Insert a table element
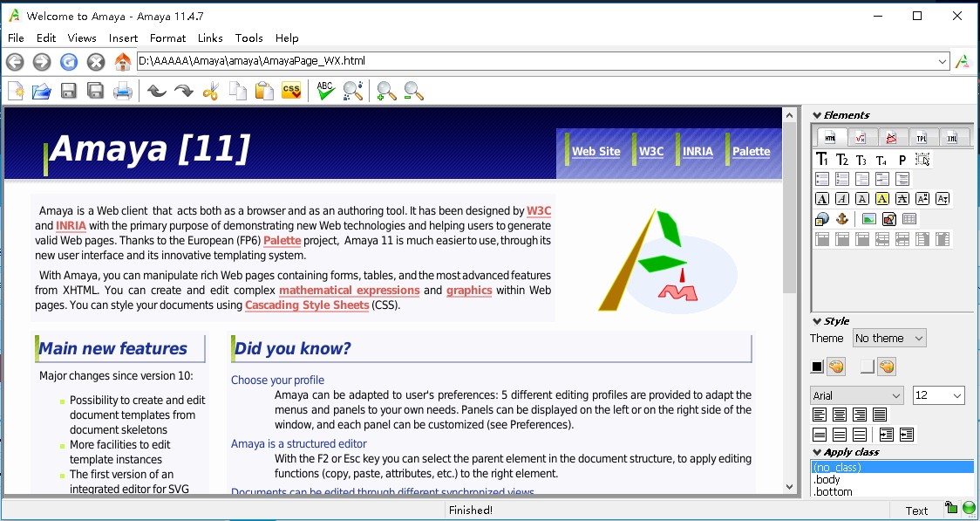 (909, 219)
